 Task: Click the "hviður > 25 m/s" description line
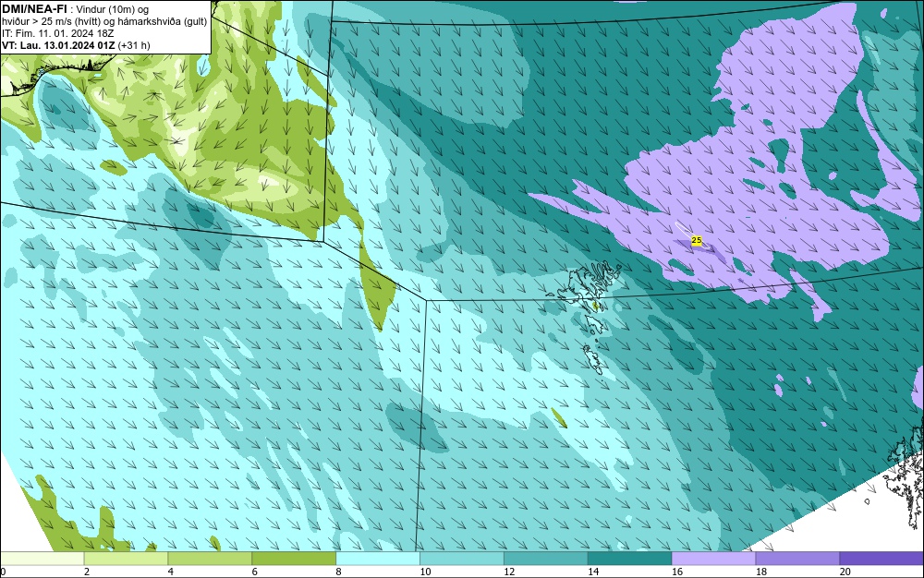coord(105,21)
